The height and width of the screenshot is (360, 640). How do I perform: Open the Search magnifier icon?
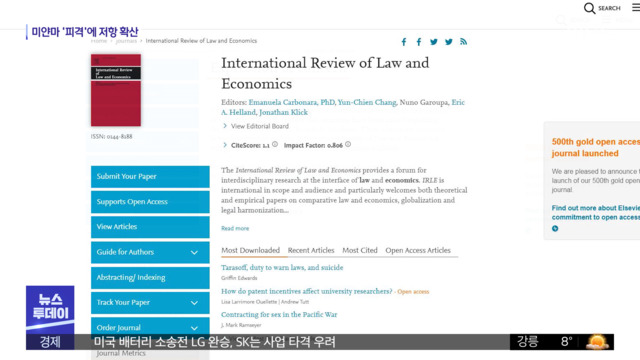tap(589, 8)
